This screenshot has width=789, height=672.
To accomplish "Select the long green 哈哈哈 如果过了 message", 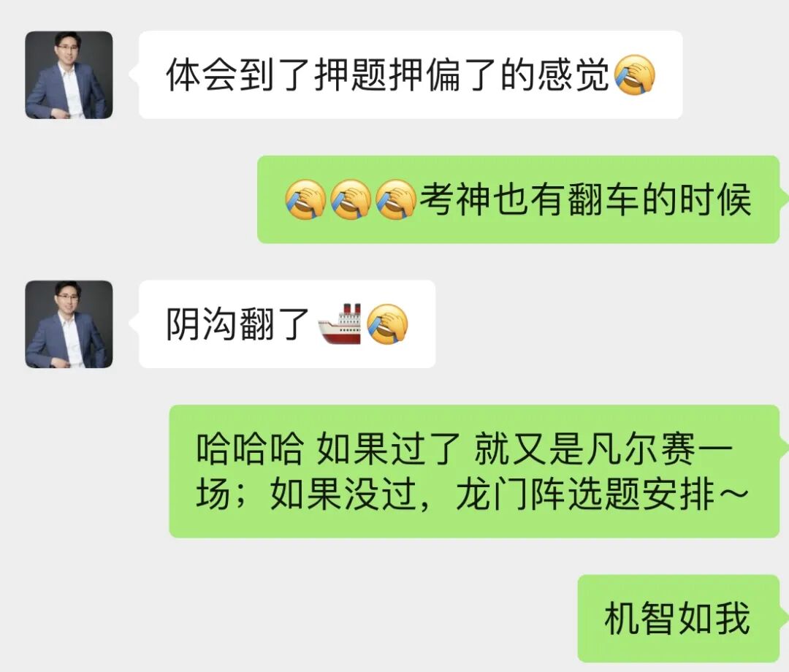I will 474,471.
